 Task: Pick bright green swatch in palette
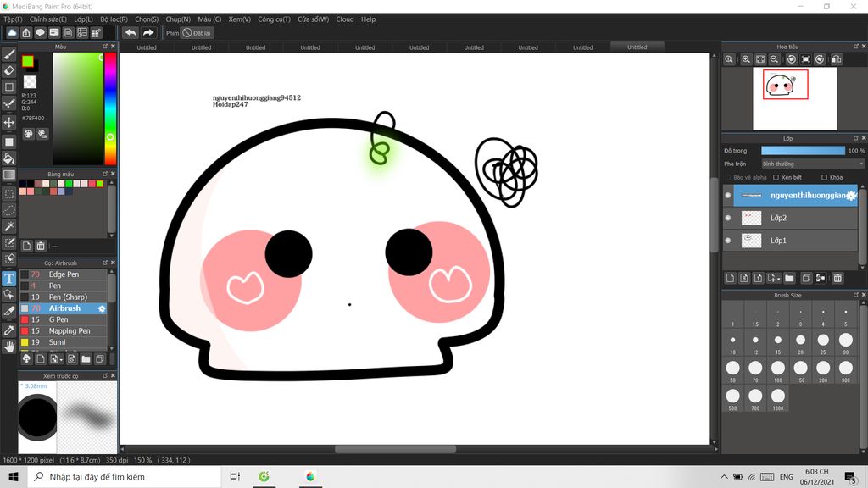coord(70,184)
